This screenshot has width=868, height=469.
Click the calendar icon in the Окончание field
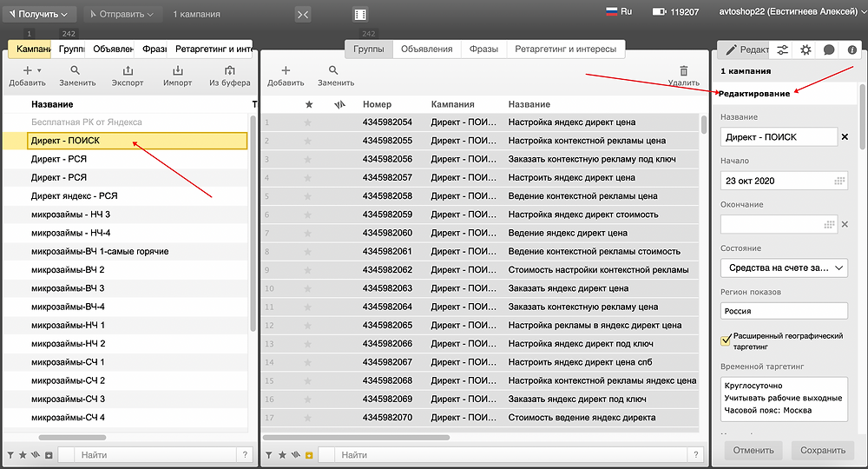point(829,224)
